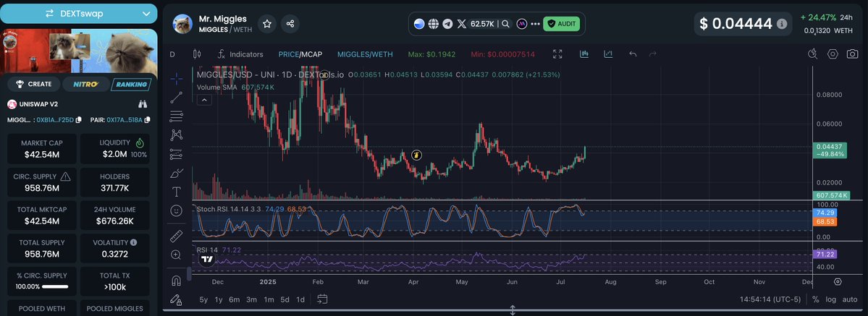Copy the MIGGL token contract address

pyautogui.click(x=79, y=119)
